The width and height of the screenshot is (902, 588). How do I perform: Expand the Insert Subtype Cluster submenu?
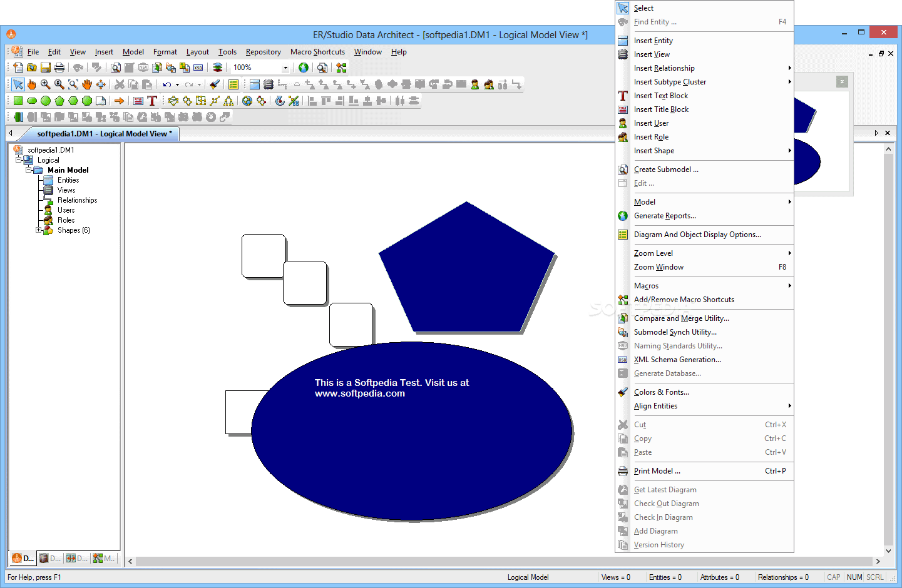789,82
